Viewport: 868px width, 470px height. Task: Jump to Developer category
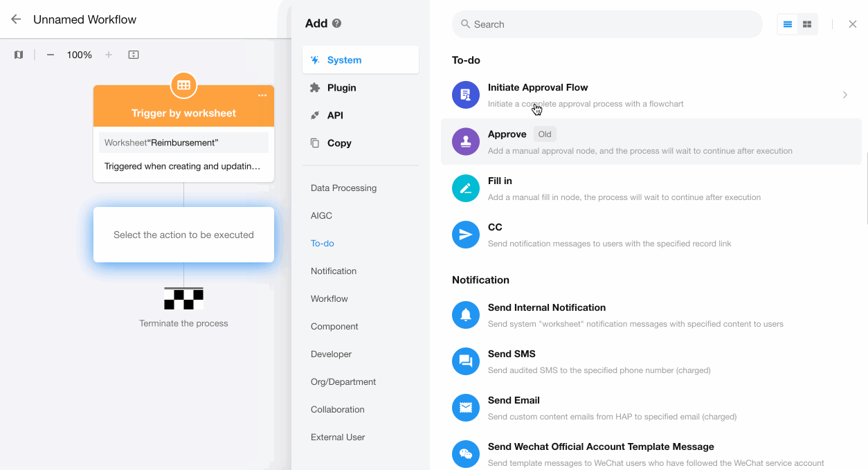click(331, 354)
